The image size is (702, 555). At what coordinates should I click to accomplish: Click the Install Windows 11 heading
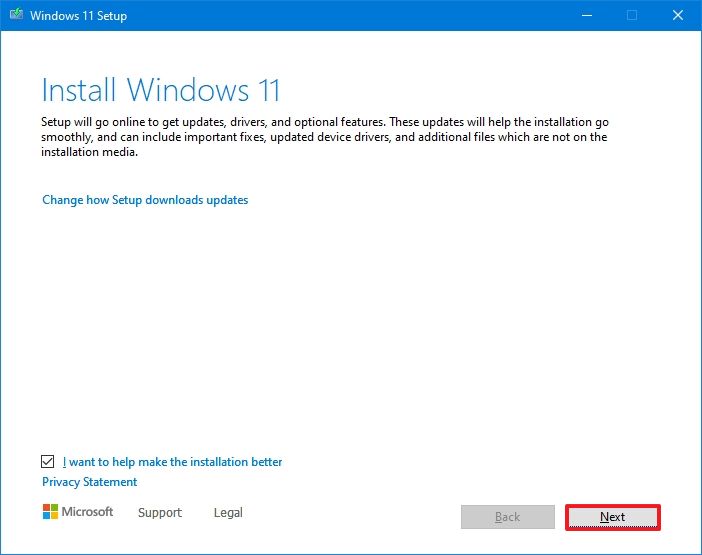(x=161, y=90)
